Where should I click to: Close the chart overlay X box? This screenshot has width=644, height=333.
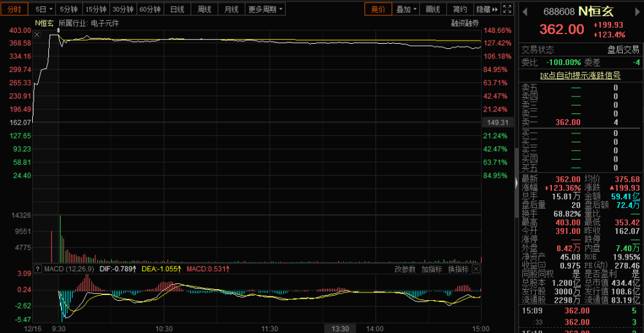pyautogui.click(x=37, y=35)
